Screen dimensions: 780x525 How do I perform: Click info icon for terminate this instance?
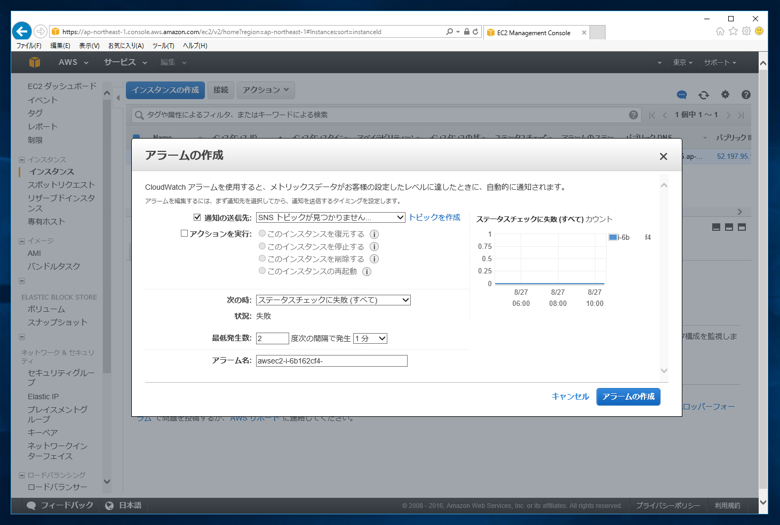(375, 259)
